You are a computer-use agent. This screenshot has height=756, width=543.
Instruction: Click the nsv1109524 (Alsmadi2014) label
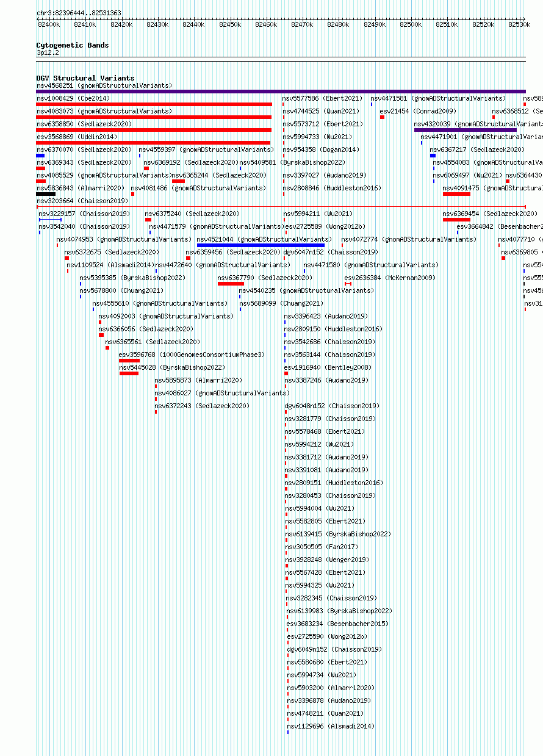(x=110, y=265)
